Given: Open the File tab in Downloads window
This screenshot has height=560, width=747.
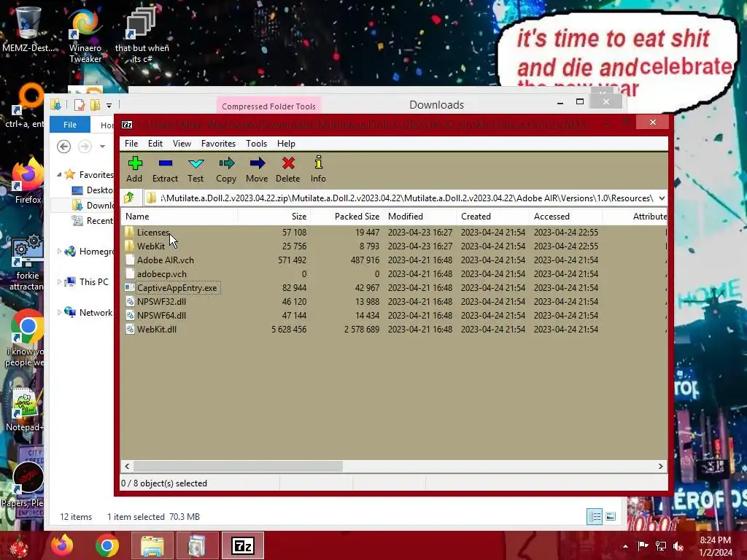Looking at the screenshot, I should click(x=70, y=124).
